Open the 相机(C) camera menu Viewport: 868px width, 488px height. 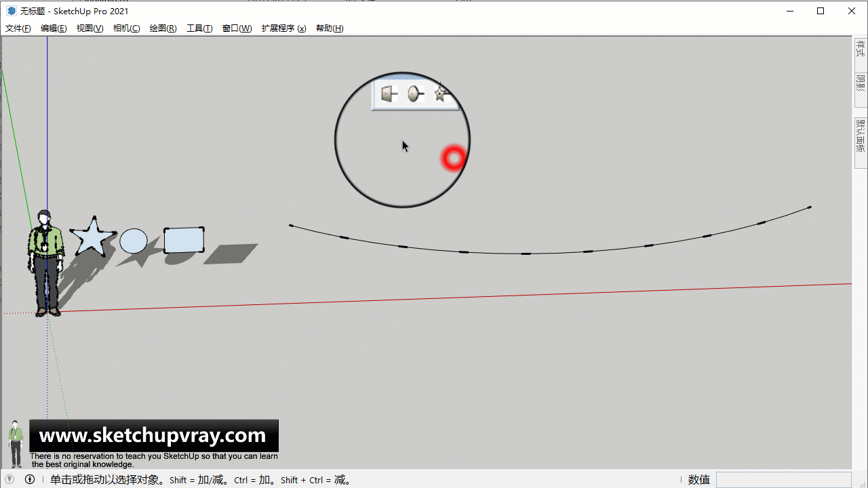point(126,28)
